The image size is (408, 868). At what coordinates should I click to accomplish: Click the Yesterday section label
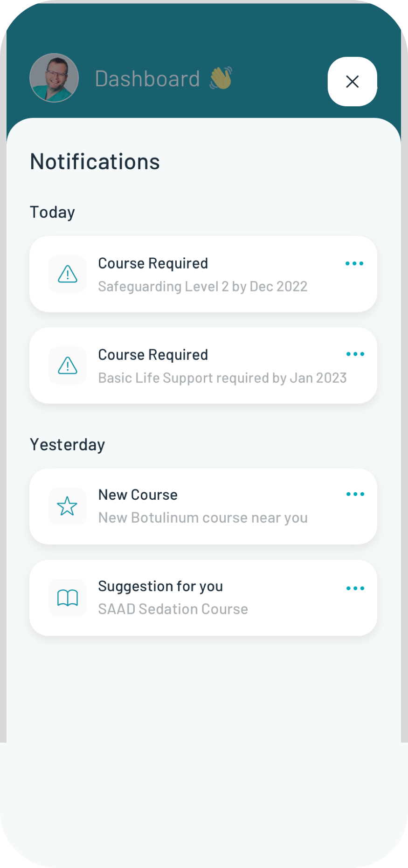pyautogui.click(x=67, y=445)
